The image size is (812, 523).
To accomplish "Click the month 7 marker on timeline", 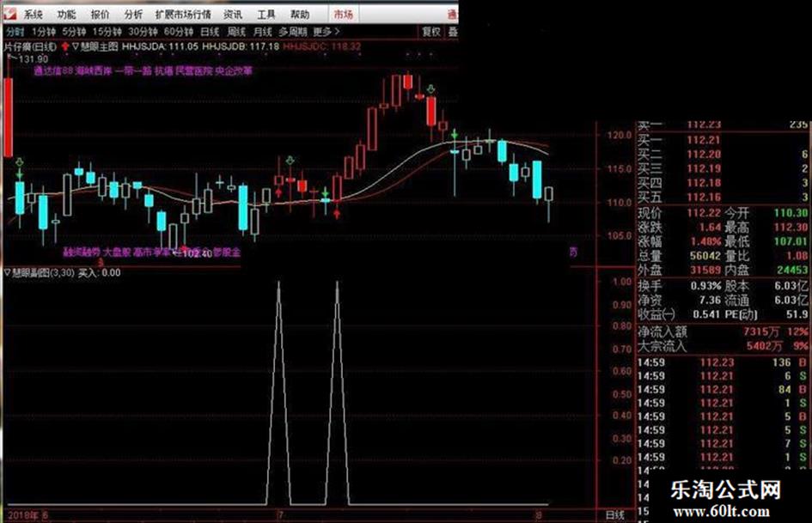I will pos(281,515).
